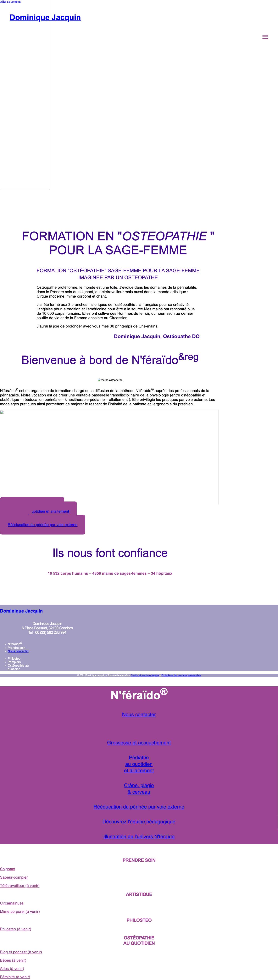Open Crâne, plagio & cerveau
Screen dimensions: 278x980
(x=139, y=789)
